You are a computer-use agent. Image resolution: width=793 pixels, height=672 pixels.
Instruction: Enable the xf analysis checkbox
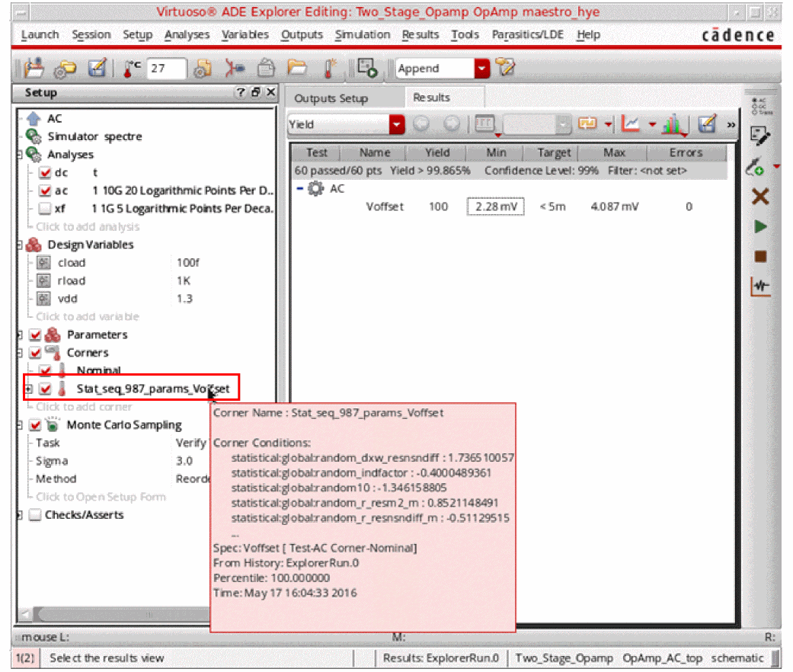coord(45,209)
